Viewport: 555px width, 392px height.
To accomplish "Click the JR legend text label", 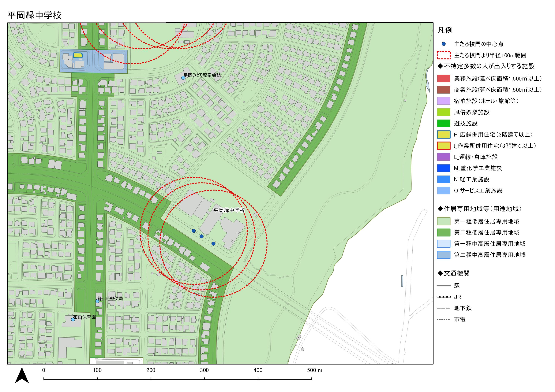I will (x=457, y=297).
